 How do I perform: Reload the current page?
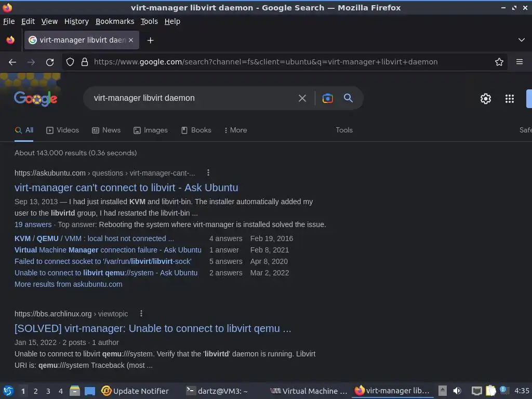pyautogui.click(x=50, y=62)
